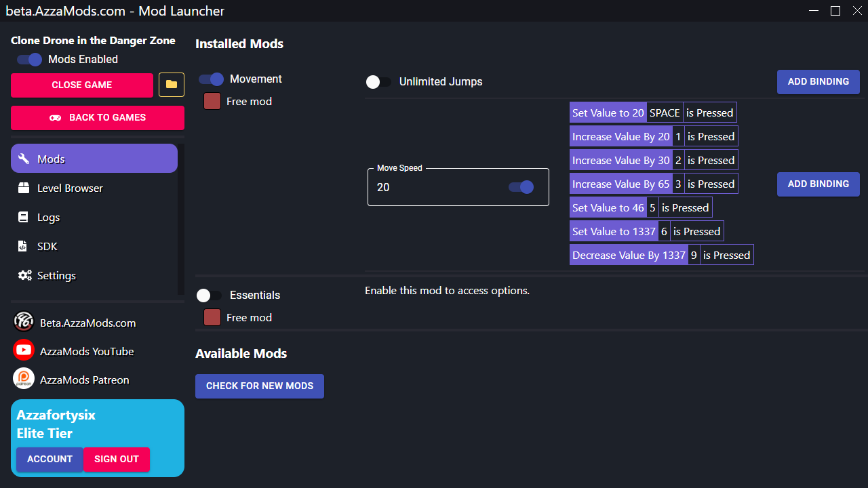Open the SDK menu item
Viewport: 868px width, 488px height.
point(94,246)
